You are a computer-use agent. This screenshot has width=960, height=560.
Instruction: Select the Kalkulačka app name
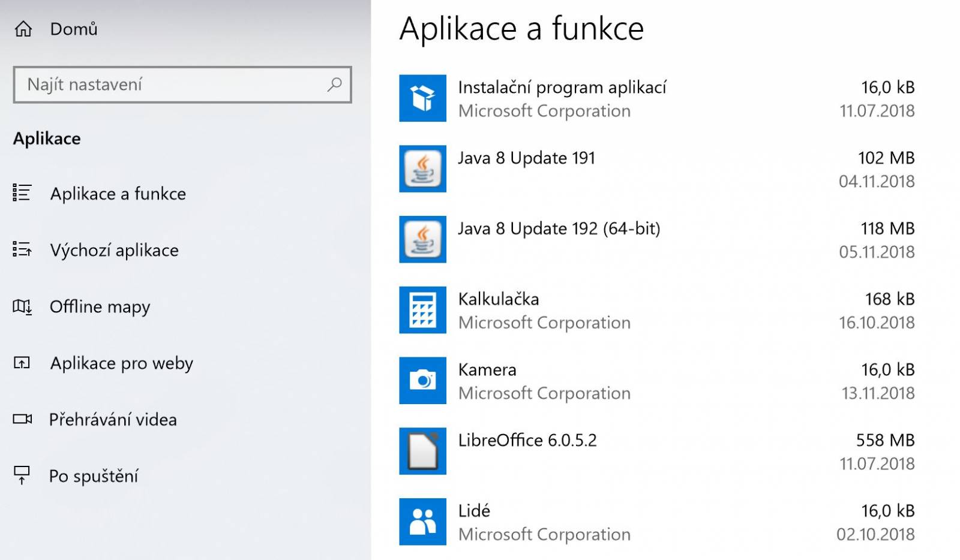(499, 299)
